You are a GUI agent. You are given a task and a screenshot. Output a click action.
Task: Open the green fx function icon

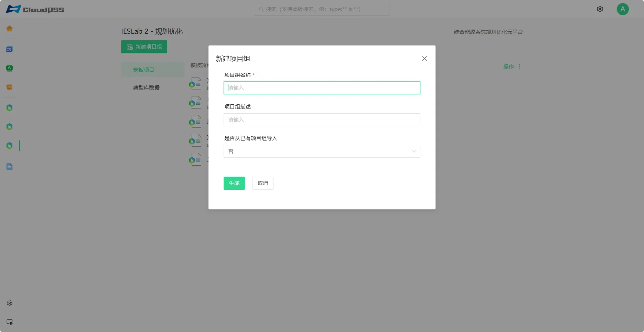tap(10, 68)
